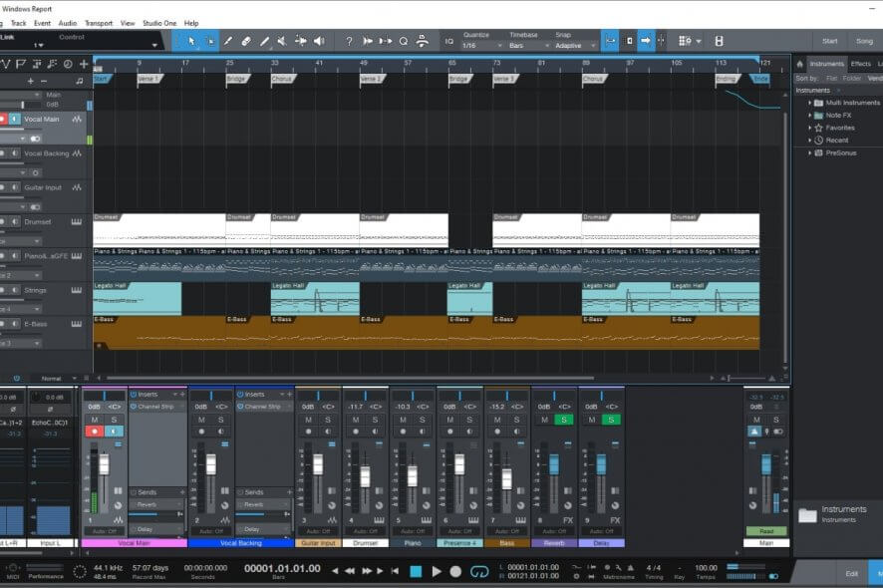Click the video player icon in toolbar

point(720,41)
